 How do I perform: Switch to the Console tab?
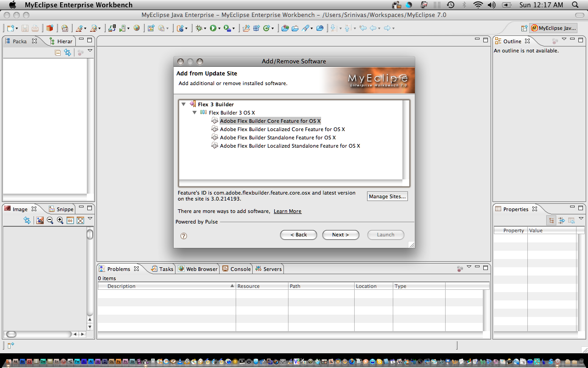237,269
